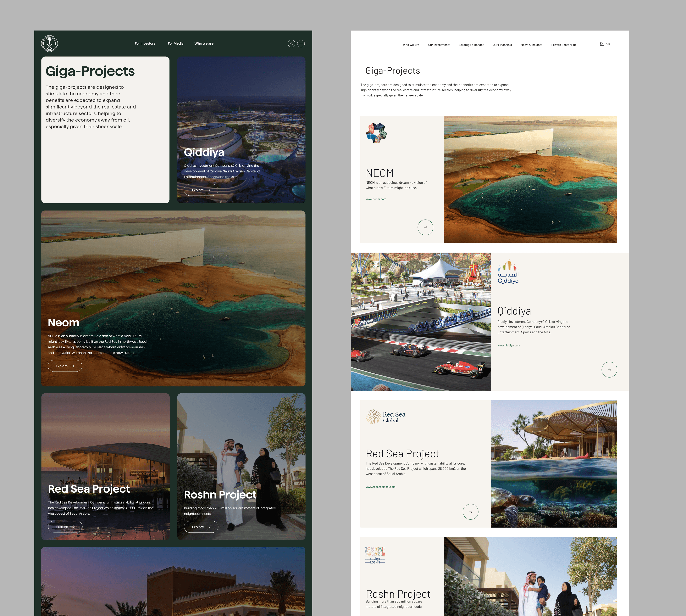Click the Qiddiya brand logo on light page

508,272
